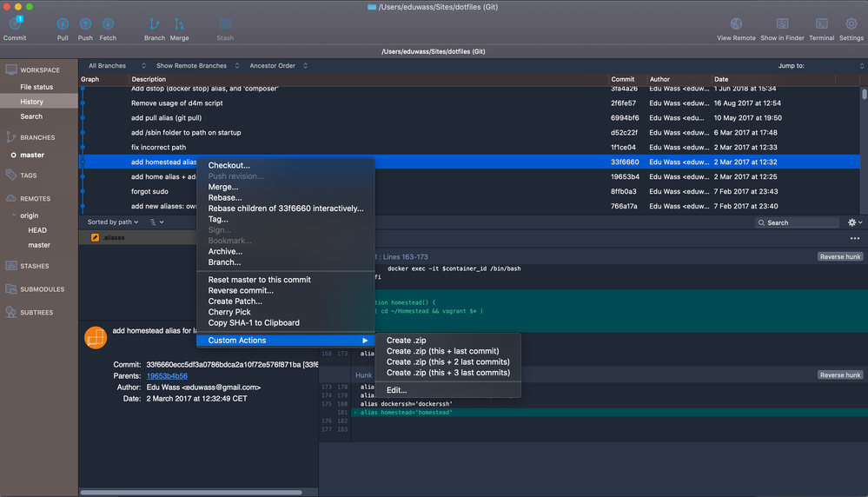Click the Tags sidebar icon
This screenshot has width=868, height=497.
click(x=11, y=175)
